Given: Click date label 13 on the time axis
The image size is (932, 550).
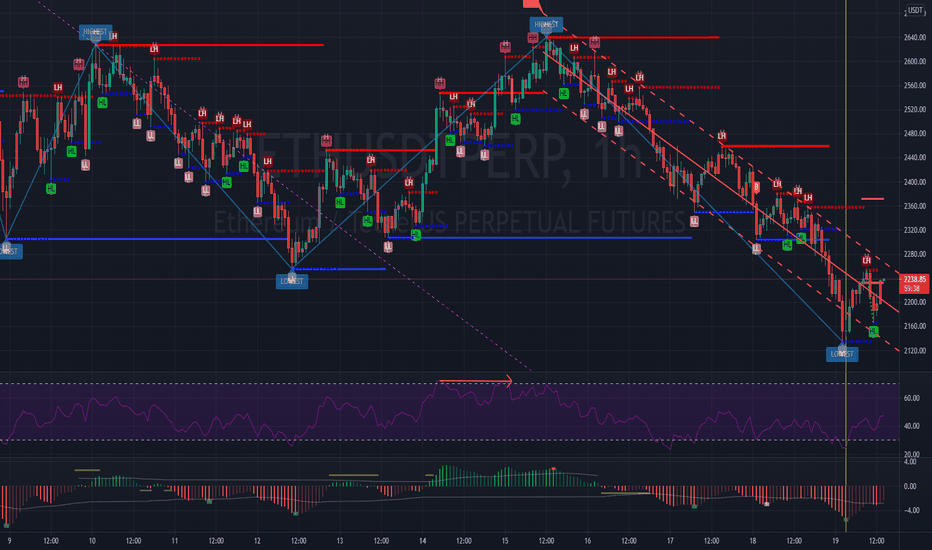Looking at the screenshot, I should point(339,541).
